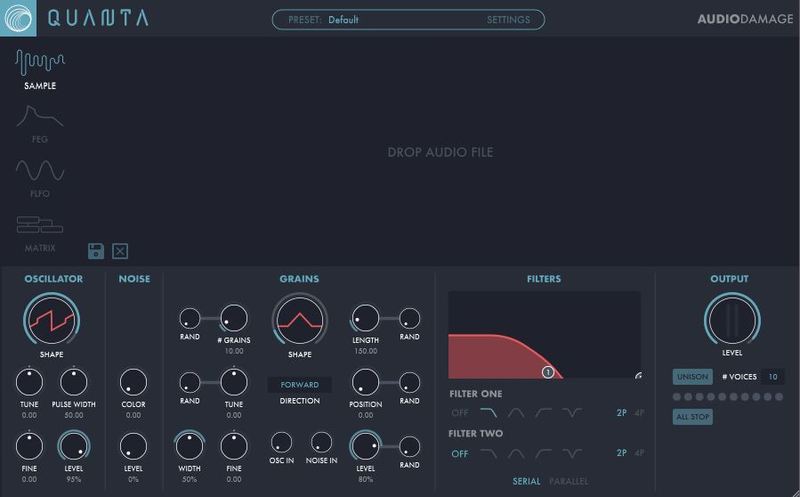The width and height of the screenshot is (800, 497).
Task: Click the DROP AUDIO FILE area
Action: 440,152
